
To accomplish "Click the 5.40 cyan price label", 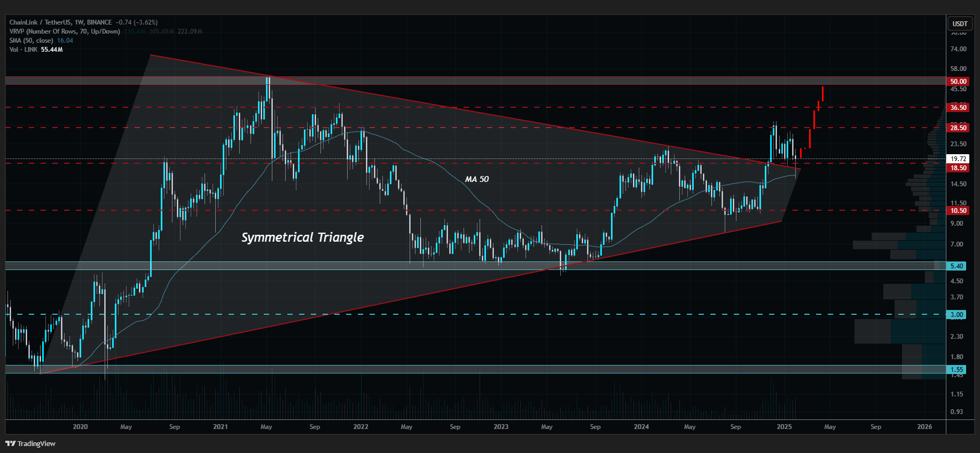I will [957, 266].
